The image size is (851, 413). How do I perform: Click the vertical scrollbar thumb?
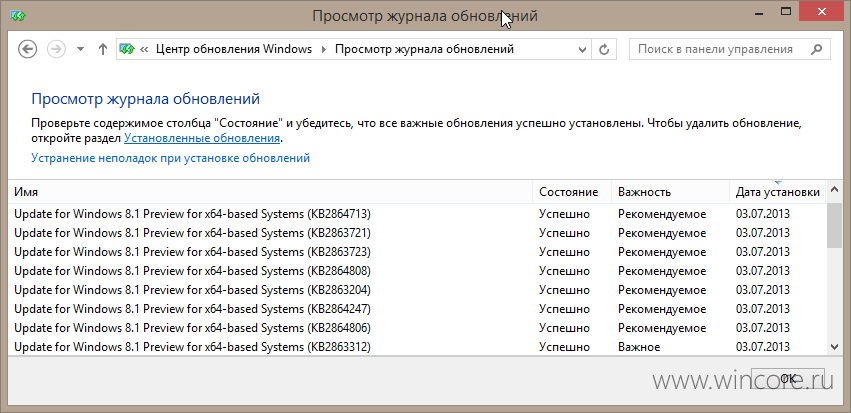point(834,226)
